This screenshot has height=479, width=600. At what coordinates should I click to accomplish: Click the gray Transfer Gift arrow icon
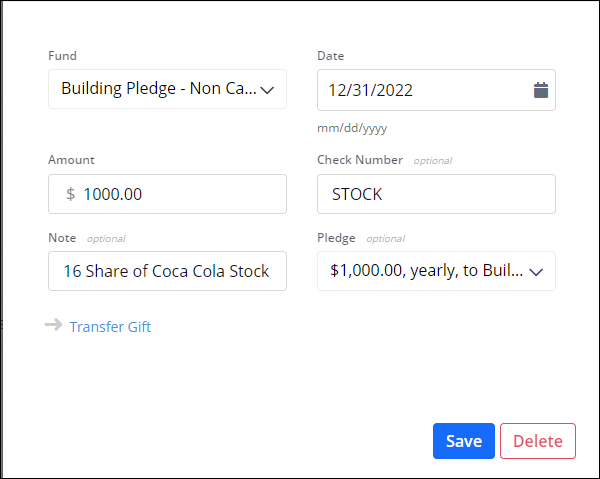[54, 326]
